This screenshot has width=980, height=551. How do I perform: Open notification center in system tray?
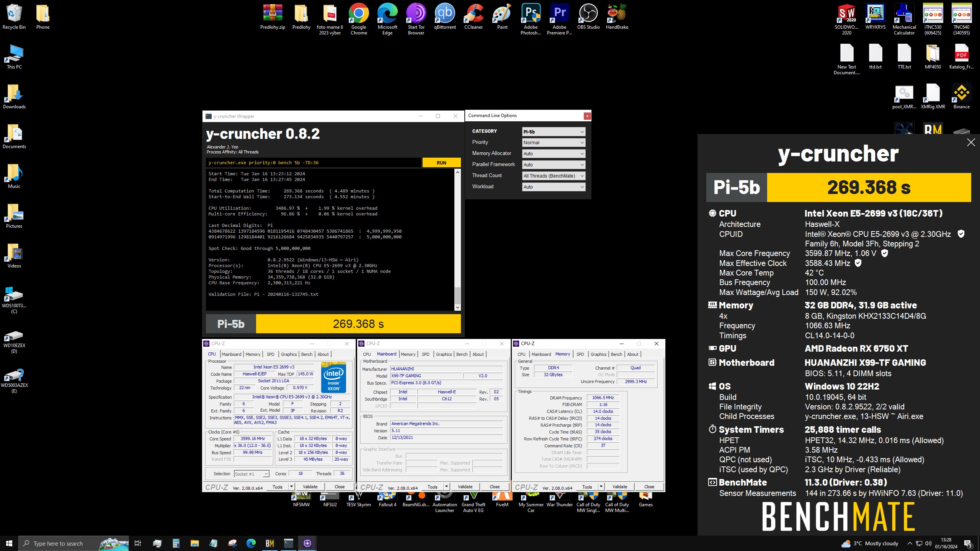point(968,543)
